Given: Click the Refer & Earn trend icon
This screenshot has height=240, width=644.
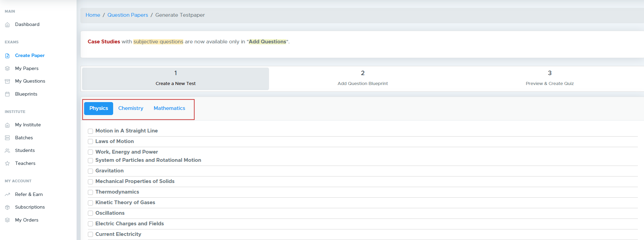Looking at the screenshot, I should point(7,195).
